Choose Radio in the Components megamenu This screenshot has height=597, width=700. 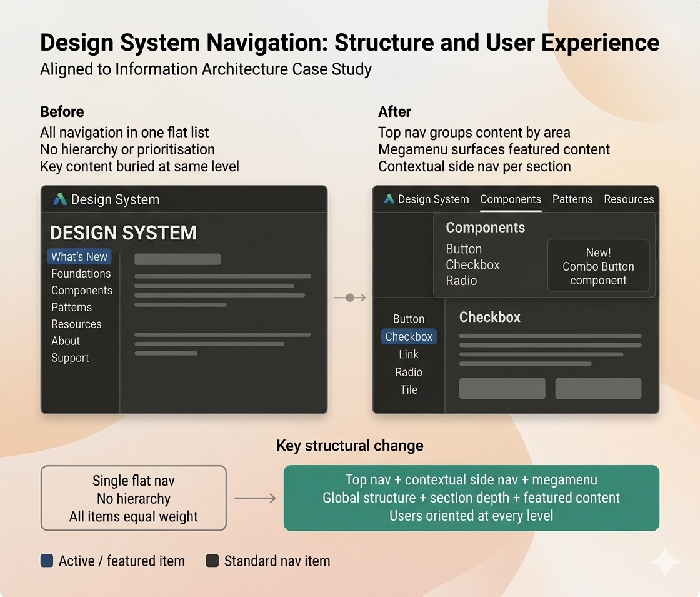coord(461,281)
